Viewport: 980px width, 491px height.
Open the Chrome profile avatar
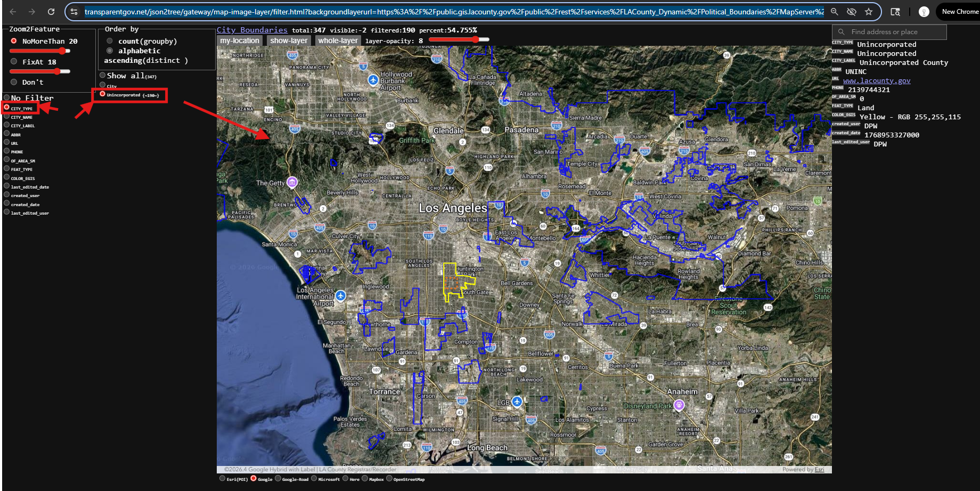click(924, 12)
